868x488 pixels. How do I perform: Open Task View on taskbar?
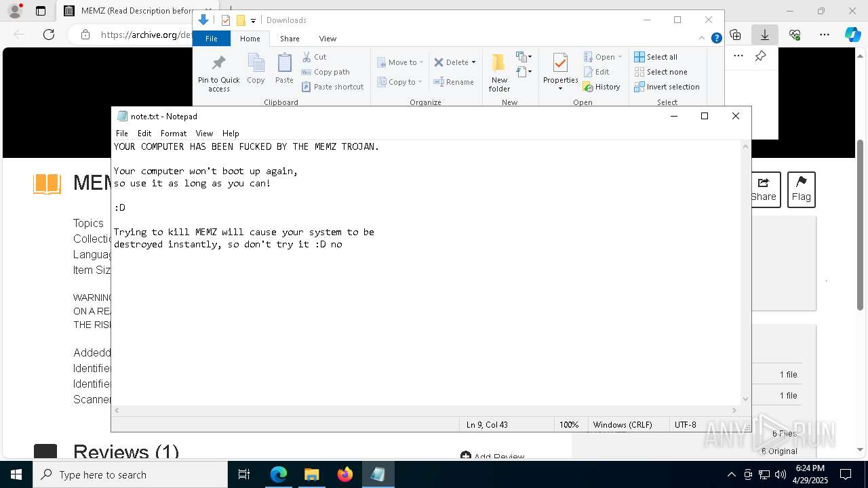click(245, 474)
